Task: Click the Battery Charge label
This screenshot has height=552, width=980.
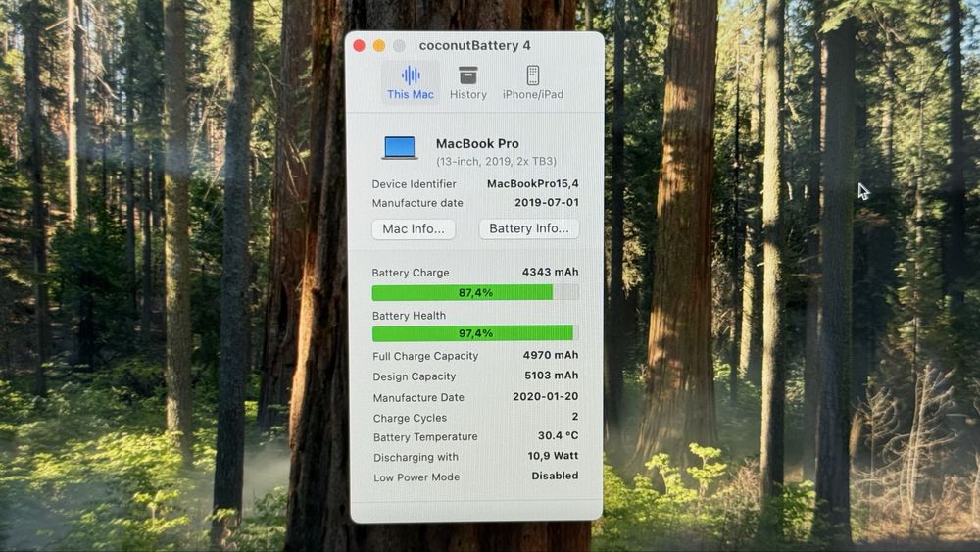Action: 411,273
